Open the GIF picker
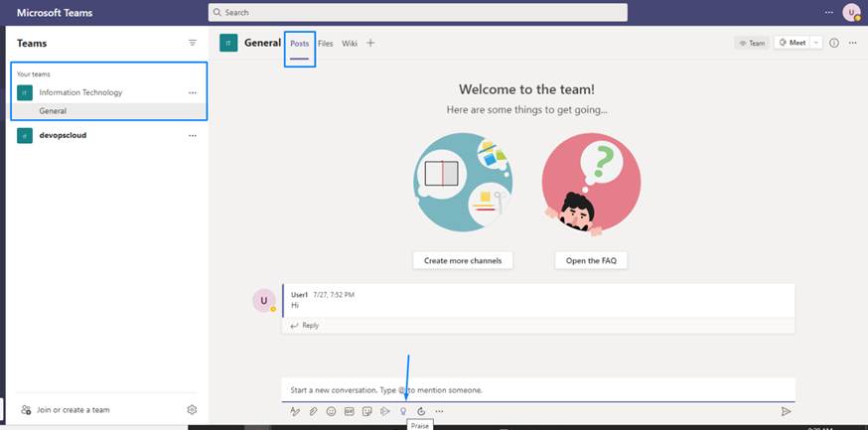 (350, 411)
